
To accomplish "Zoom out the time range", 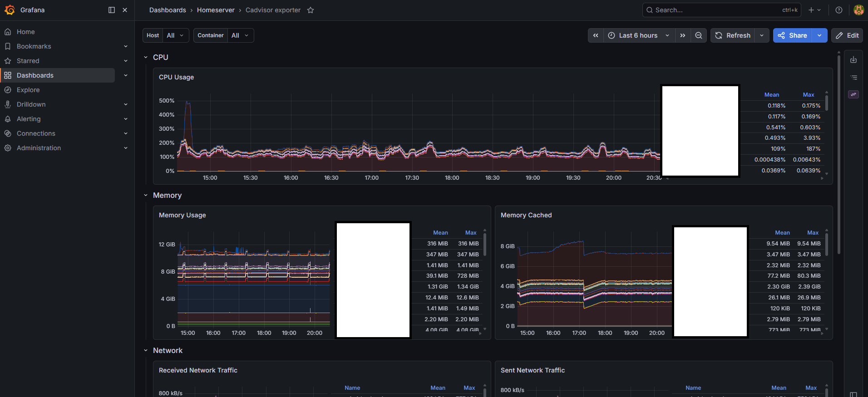I will pyautogui.click(x=699, y=35).
